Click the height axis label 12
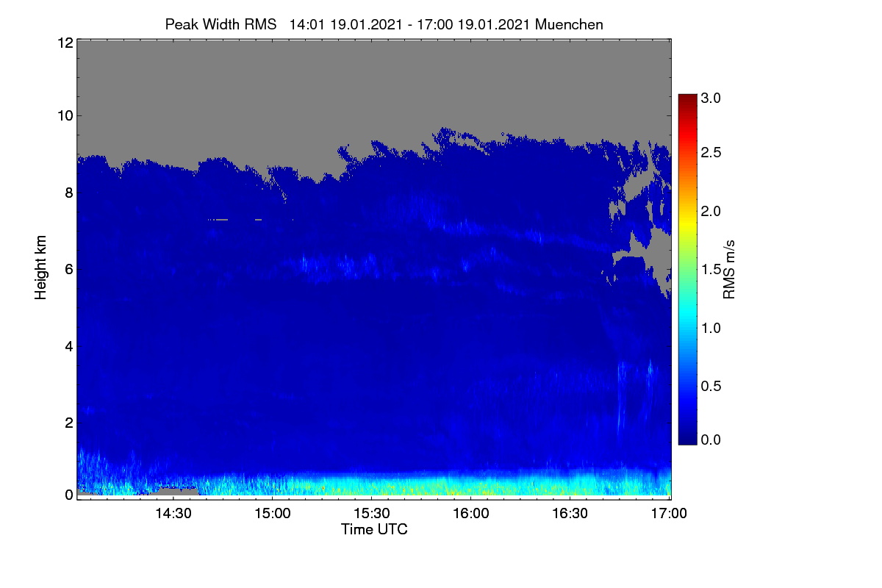Image resolution: width=882 pixels, height=588 pixels. (x=64, y=43)
